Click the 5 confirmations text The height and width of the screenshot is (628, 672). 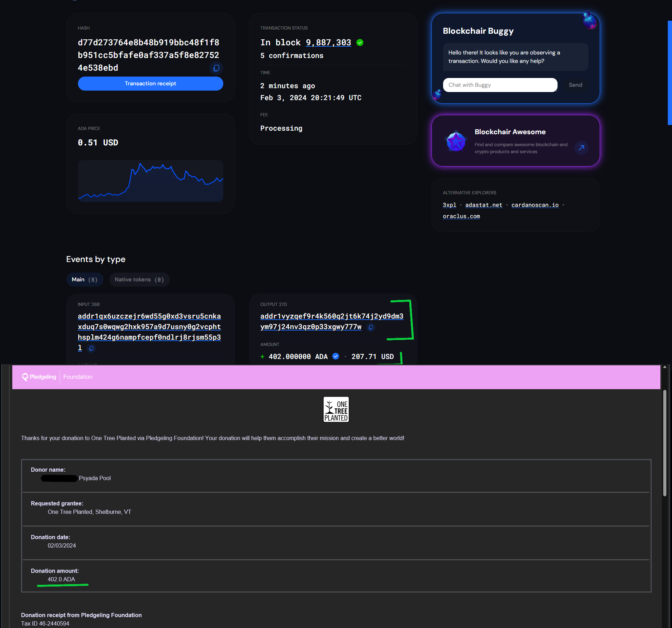click(292, 56)
